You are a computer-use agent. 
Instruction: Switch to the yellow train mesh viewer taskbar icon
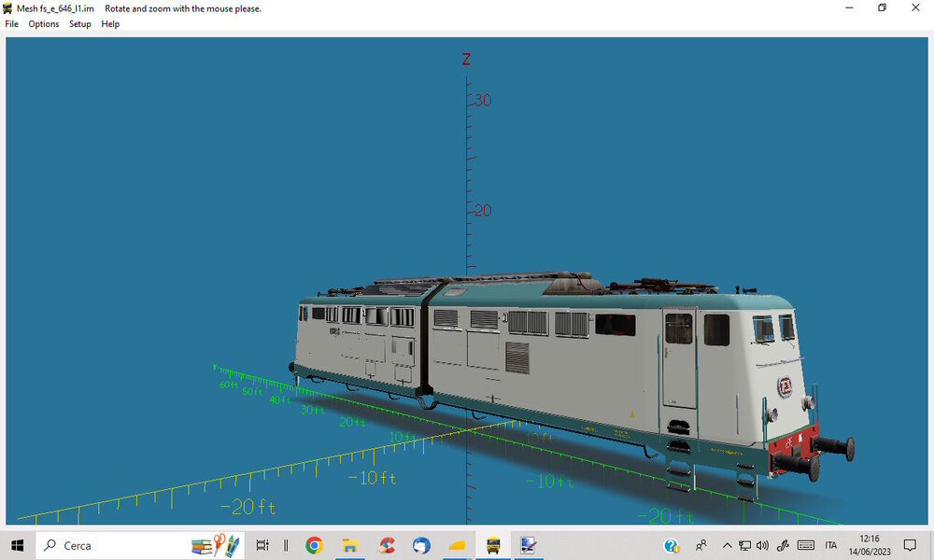[x=492, y=545]
